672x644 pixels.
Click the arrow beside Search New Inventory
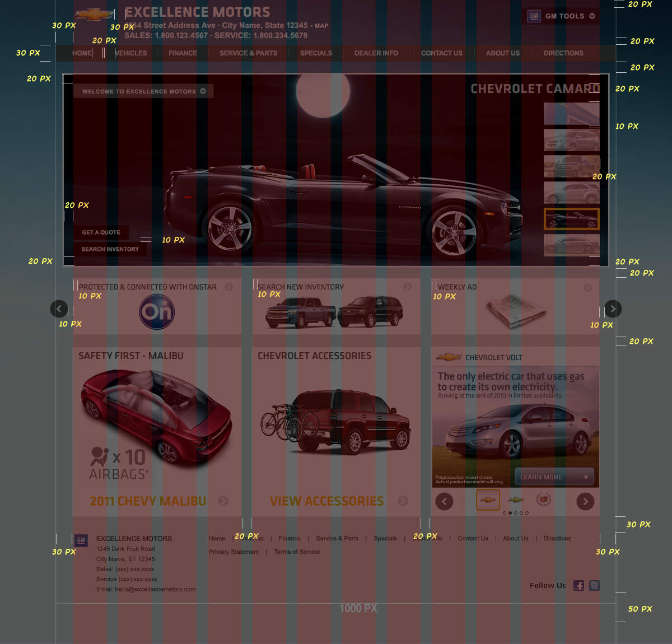[407, 287]
